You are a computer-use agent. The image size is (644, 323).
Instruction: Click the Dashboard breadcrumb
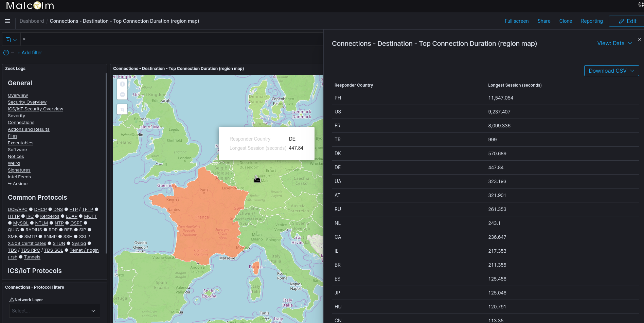pos(32,21)
